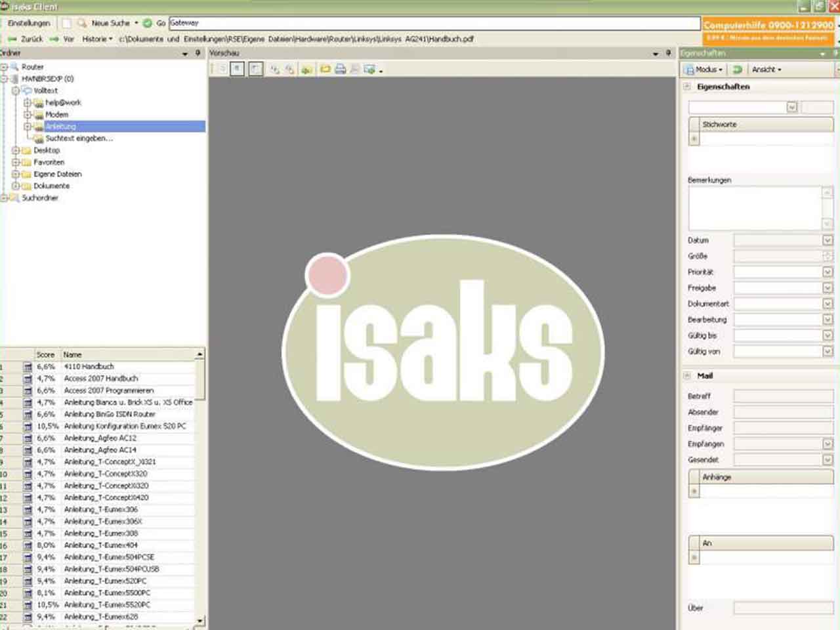Click the green refresh icon next to Modus
Screen dimensions: 840x630
(737, 70)
